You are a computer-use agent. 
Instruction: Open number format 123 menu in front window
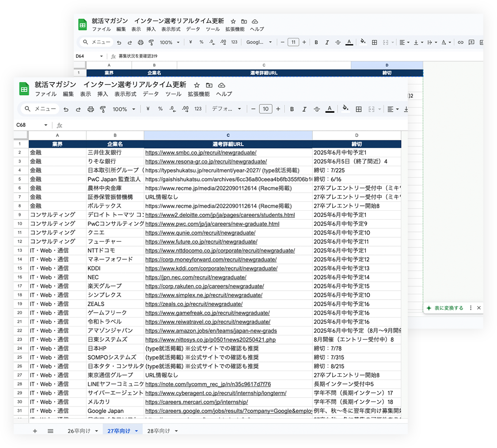198,109
